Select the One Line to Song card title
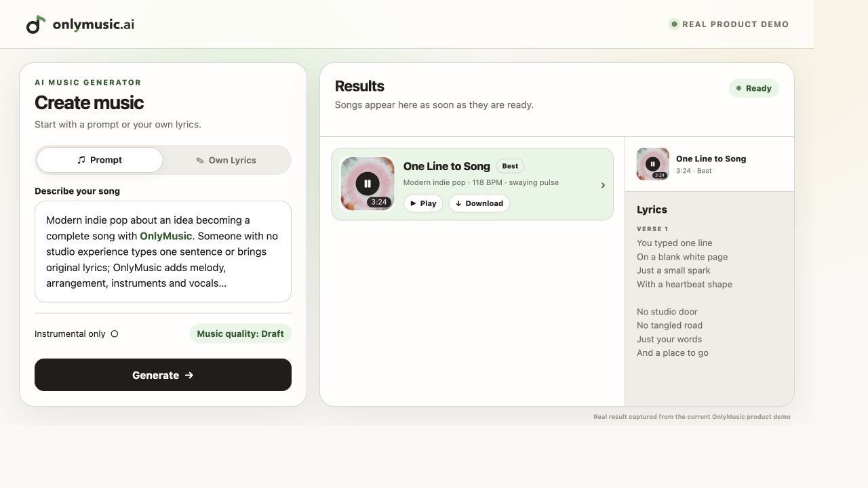Image resolution: width=868 pixels, height=488 pixels. click(446, 166)
